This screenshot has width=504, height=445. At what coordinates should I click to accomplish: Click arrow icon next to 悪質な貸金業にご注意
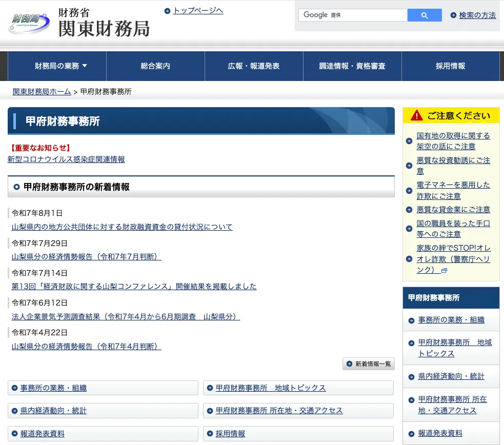[409, 210]
